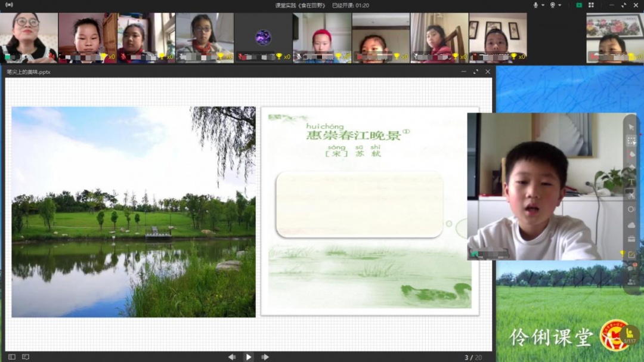
Task: Select the arrow pointer tool
Action: click(631, 127)
